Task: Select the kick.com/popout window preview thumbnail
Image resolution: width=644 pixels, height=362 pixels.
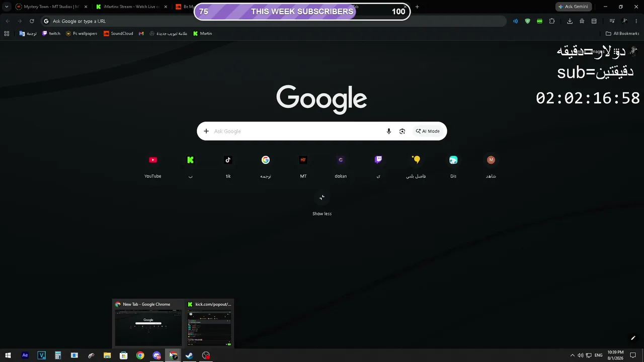Action: (209, 323)
